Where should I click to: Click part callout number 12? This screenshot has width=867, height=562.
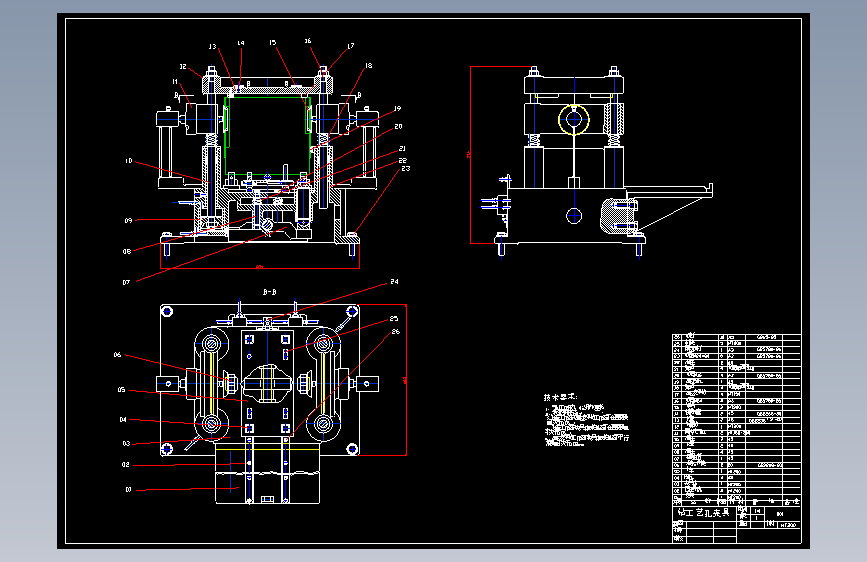183,67
